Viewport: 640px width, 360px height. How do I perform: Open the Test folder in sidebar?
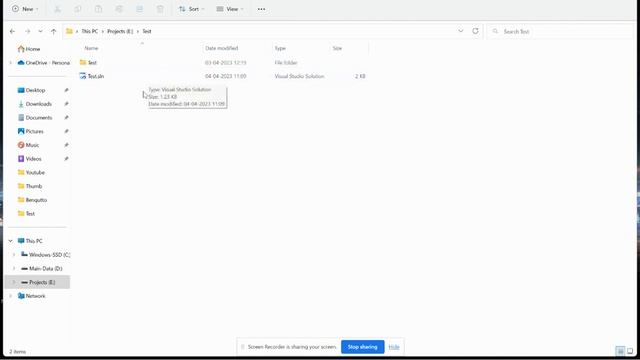27,213
